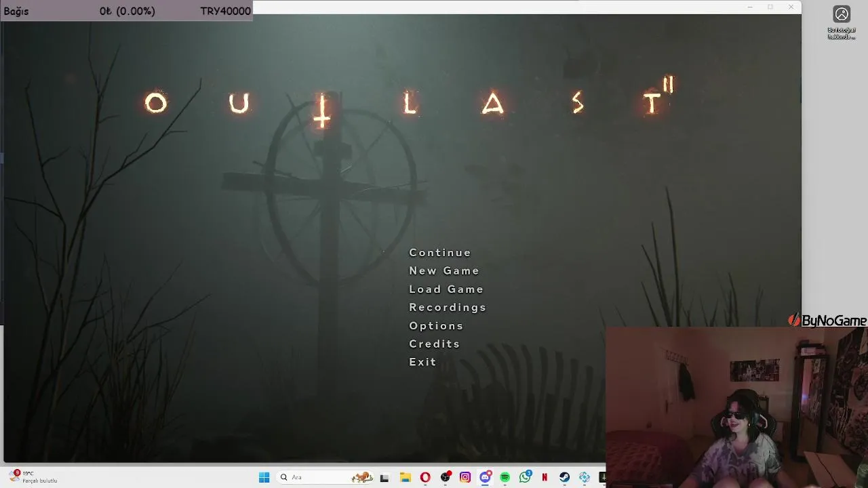Open the light-blue diamond app icon next to Steam

click(585, 478)
